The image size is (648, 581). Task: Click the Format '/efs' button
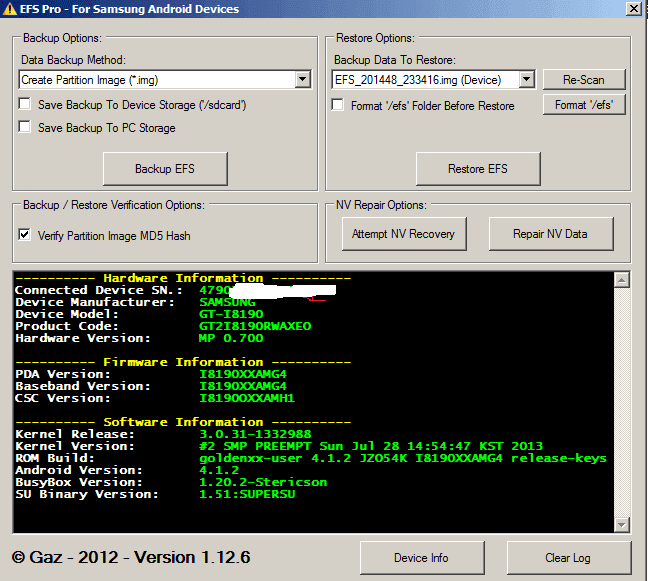[584, 105]
